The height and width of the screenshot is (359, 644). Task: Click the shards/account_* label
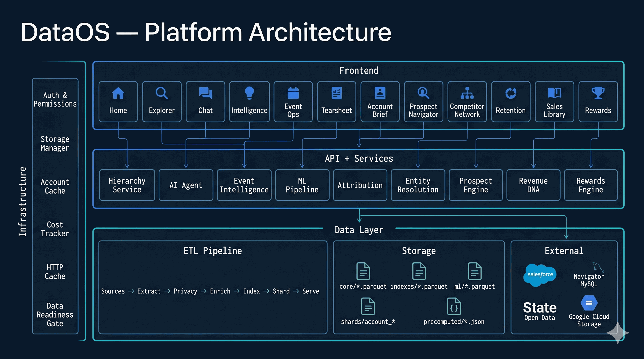tap(368, 322)
